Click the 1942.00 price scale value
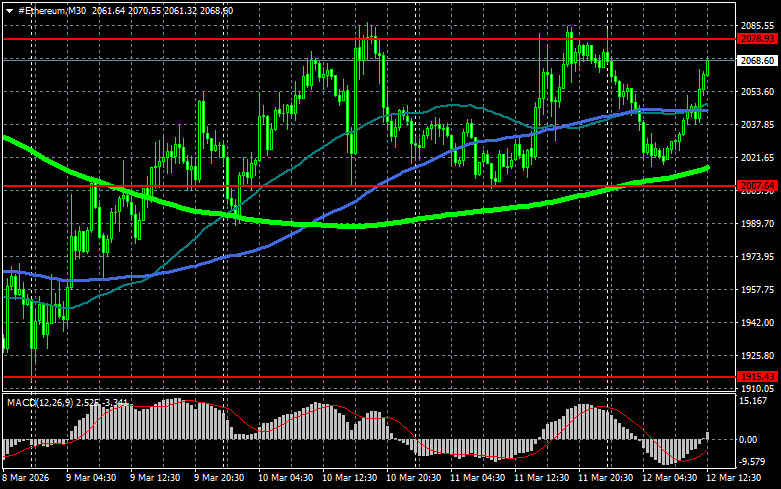 click(758, 323)
